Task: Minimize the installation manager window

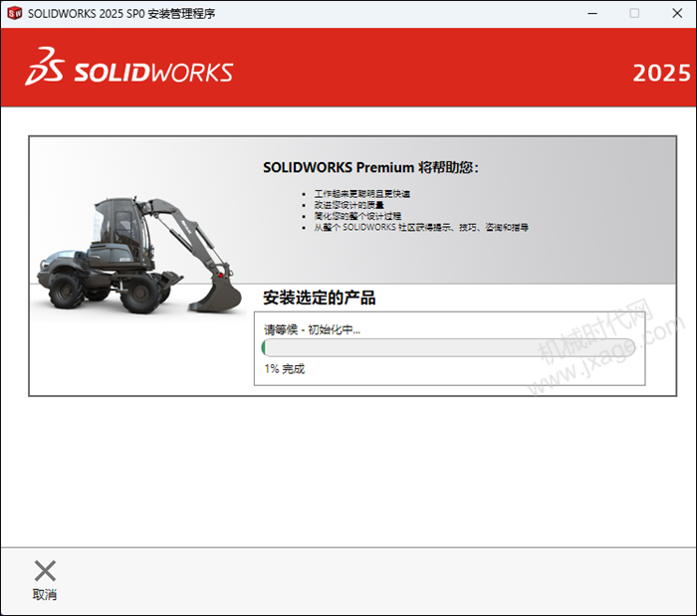Action: tap(592, 13)
